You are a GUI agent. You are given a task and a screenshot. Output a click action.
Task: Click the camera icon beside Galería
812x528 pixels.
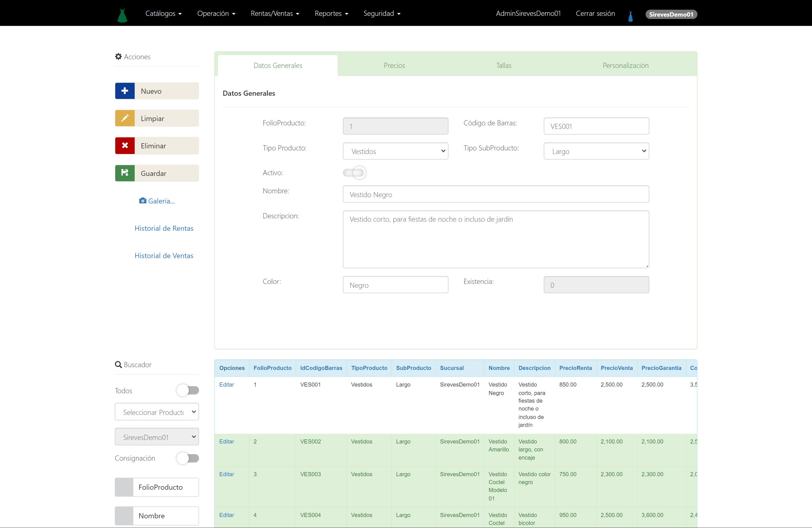tap(143, 201)
